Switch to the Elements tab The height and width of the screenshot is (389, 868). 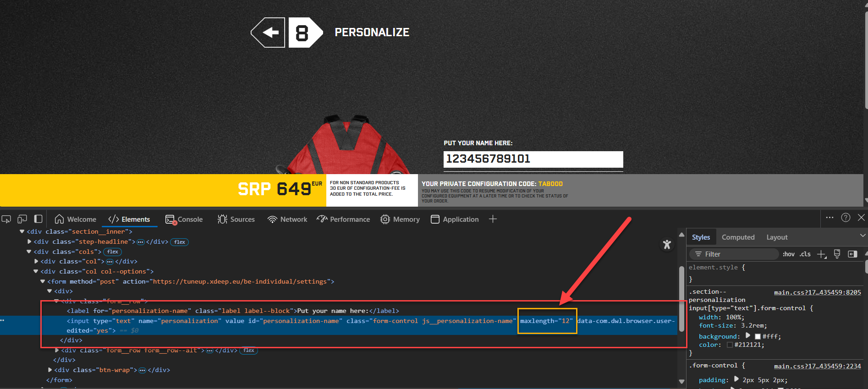click(x=129, y=219)
